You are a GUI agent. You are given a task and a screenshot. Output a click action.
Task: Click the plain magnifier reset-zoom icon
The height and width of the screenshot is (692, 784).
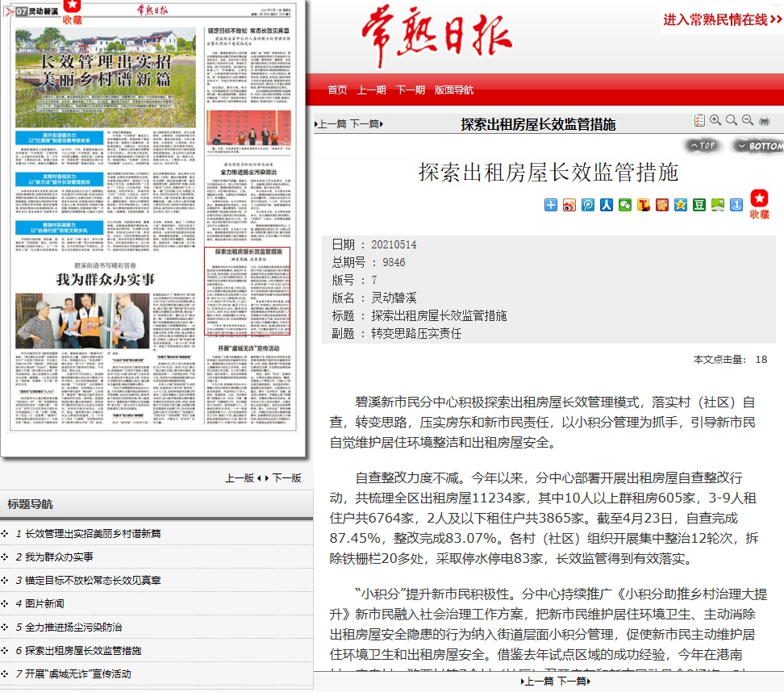732,120
